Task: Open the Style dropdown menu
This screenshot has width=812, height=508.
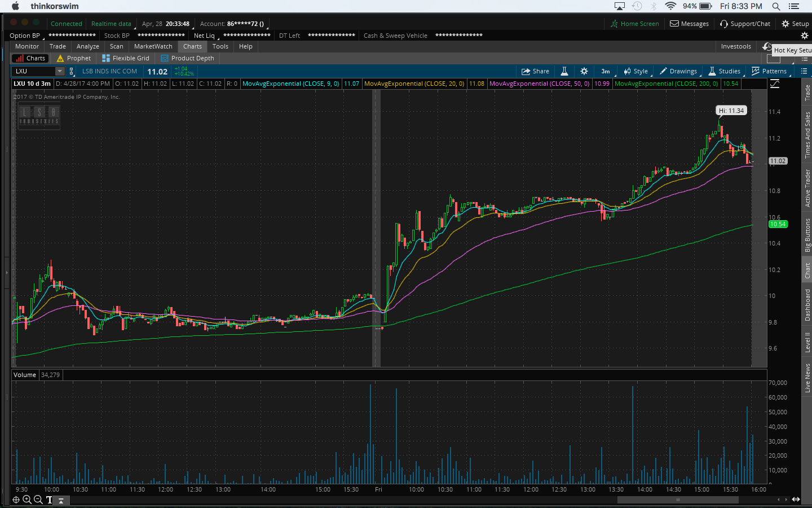Action: pyautogui.click(x=636, y=71)
